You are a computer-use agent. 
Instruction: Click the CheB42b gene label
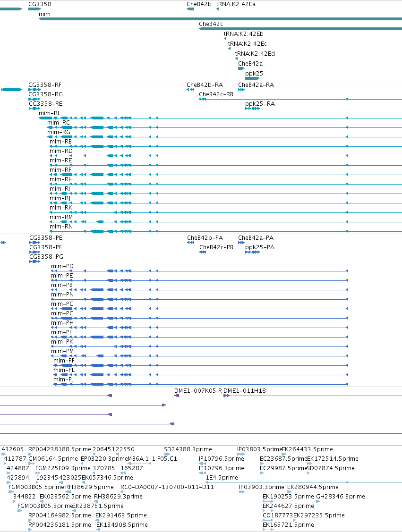(199, 4)
